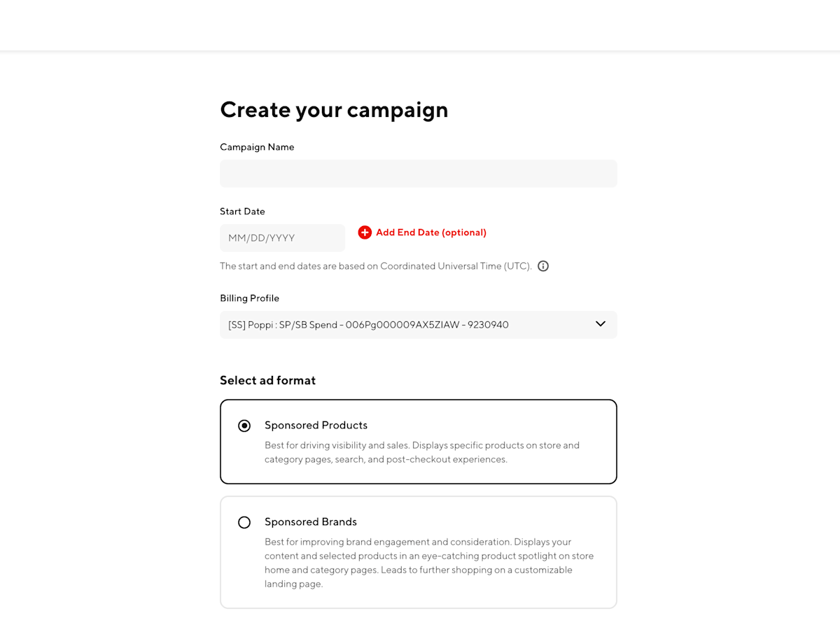The width and height of the screenshot is (840, 630).
Task: Click the Campaign Name input field
Action: click(418, 173)
